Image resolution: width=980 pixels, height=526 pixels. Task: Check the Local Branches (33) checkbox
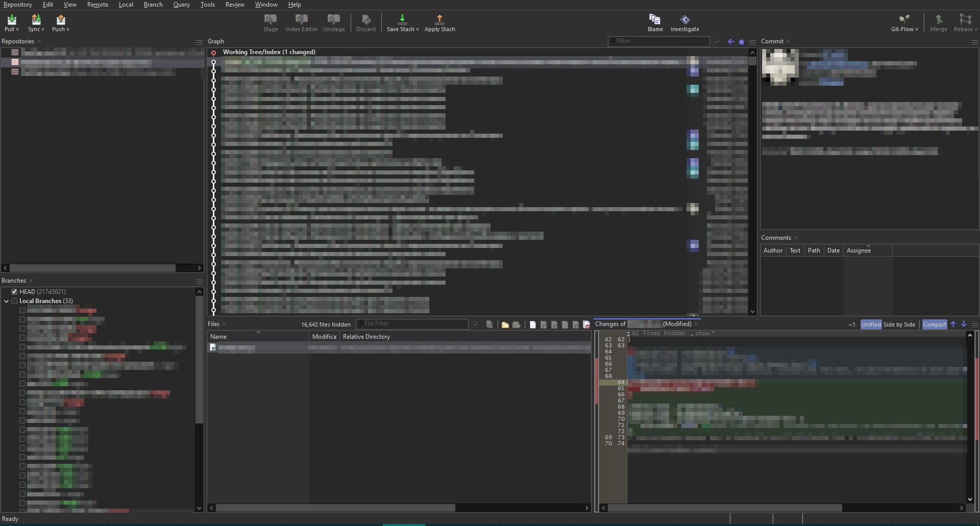[14, 301]
